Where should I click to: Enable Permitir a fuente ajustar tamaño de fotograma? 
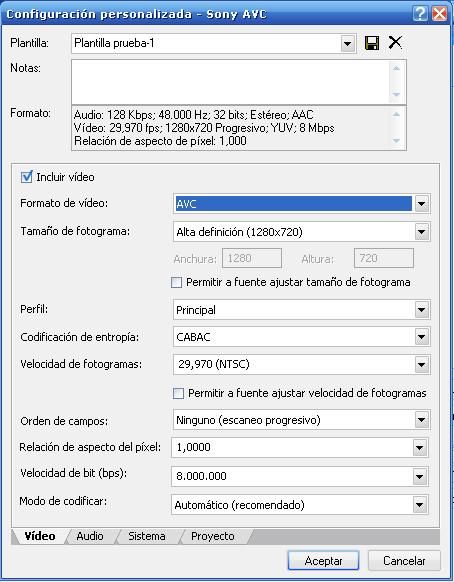[177, 282]
